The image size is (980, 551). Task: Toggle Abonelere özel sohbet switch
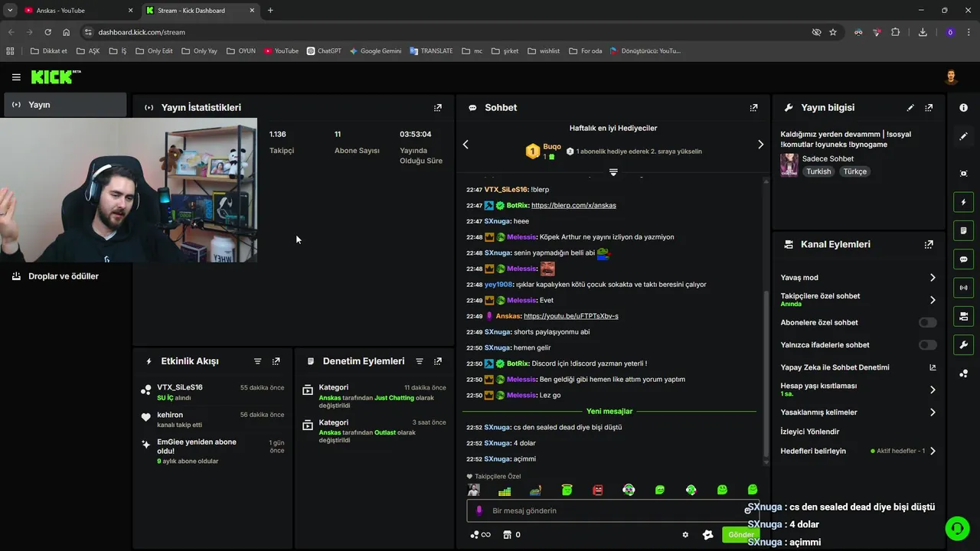point(927,323)
